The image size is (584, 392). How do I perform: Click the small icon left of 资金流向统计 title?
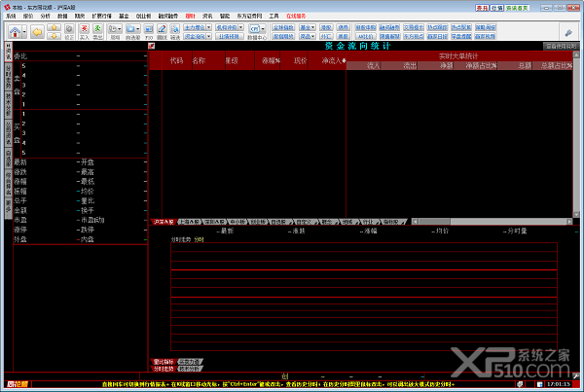click(151, 46)
